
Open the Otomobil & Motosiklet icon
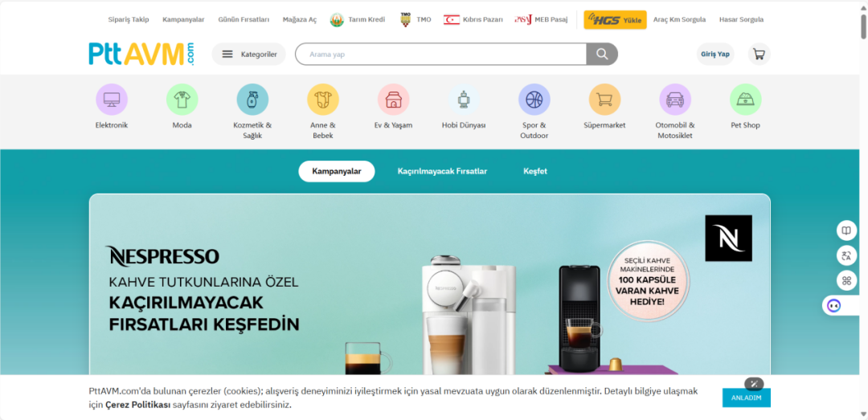675,100
